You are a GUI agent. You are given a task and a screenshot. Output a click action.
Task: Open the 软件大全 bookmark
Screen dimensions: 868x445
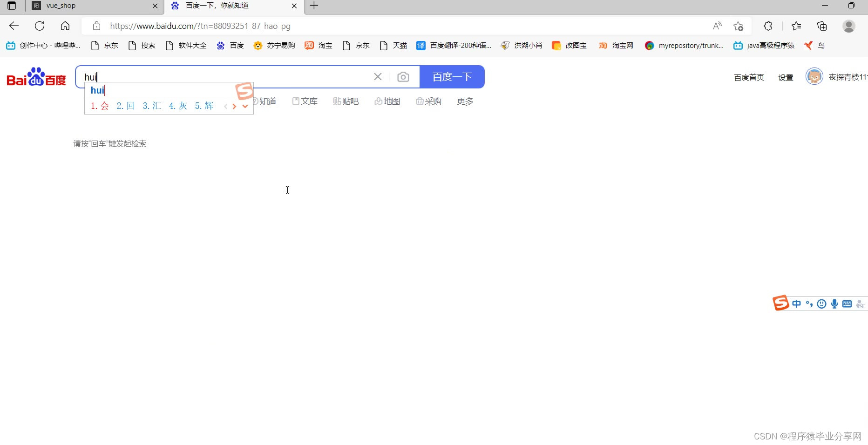(x=186, y=45)
